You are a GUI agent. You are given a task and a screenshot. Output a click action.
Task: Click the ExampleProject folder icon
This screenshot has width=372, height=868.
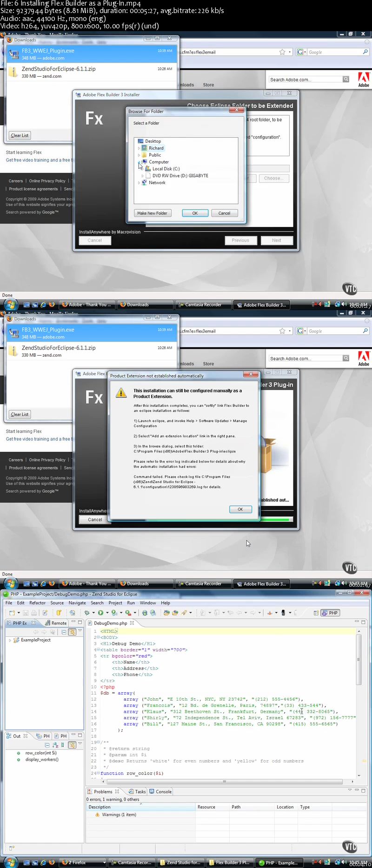pos(16,640)
